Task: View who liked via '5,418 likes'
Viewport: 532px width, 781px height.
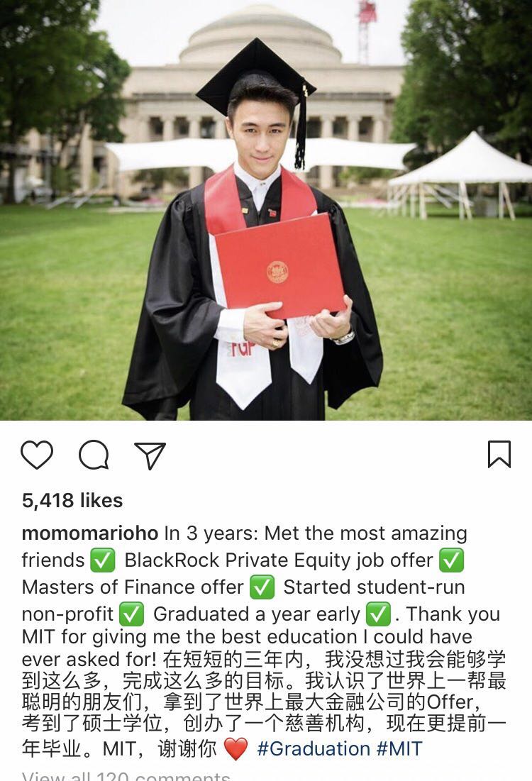Action: (x=72, y=500)
